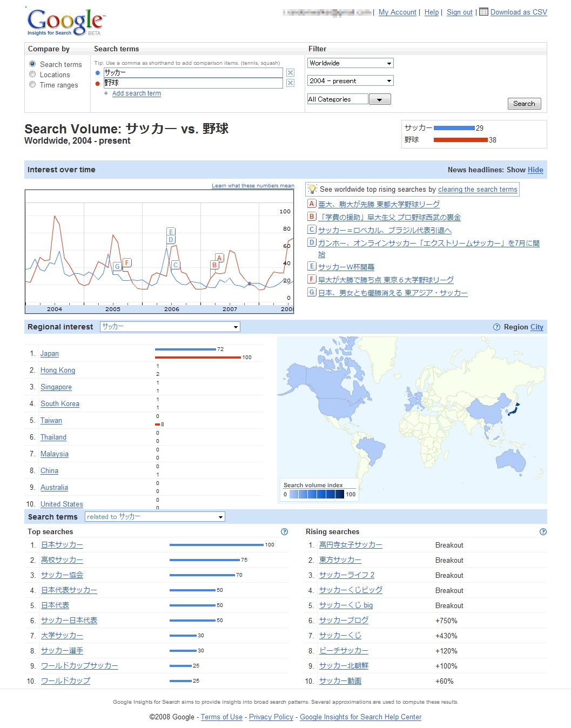The height and width of the screenshot is (728, 571).
Task: Select Search terms compare option
Action: [x=32, y=64]
